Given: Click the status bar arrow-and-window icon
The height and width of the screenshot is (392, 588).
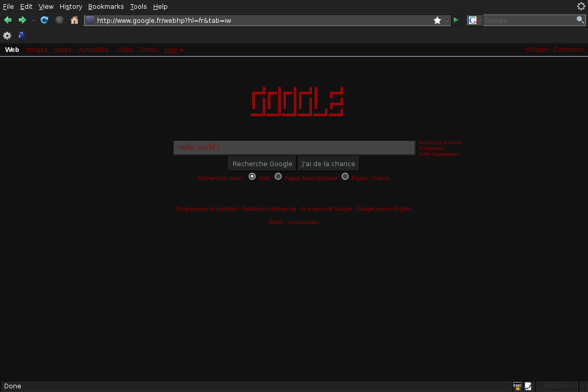Looking at the screenshot, I should click(x=517, y=386).
